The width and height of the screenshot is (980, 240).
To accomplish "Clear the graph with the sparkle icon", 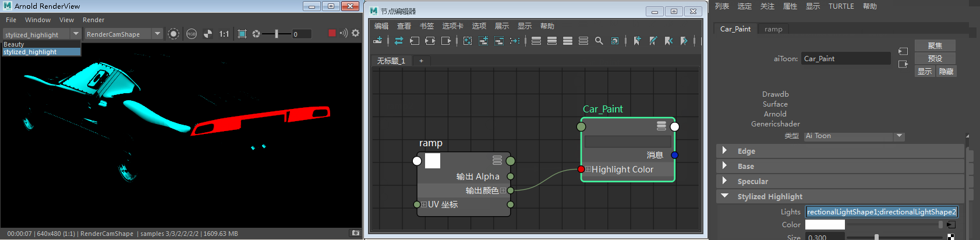I will pos(468,41).
